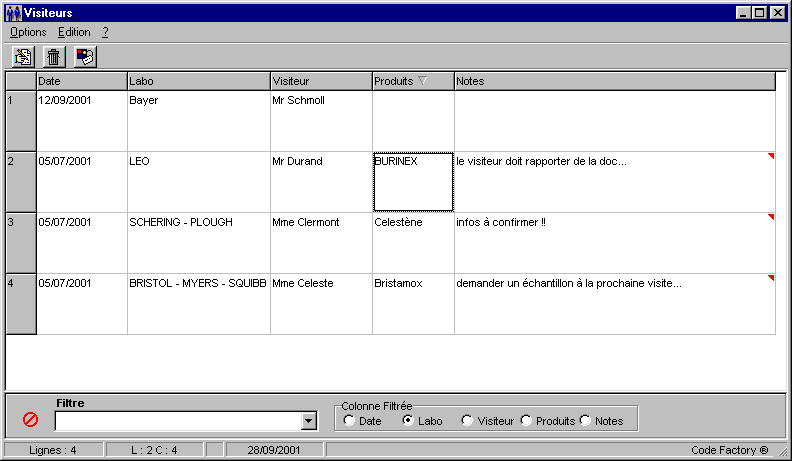Click the note 'infos à confirmer !!'

(x=501, y=222)
